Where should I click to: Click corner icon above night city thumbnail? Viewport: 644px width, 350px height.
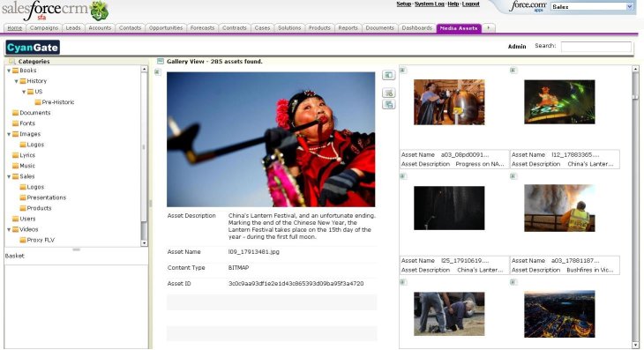click(513, 282)
